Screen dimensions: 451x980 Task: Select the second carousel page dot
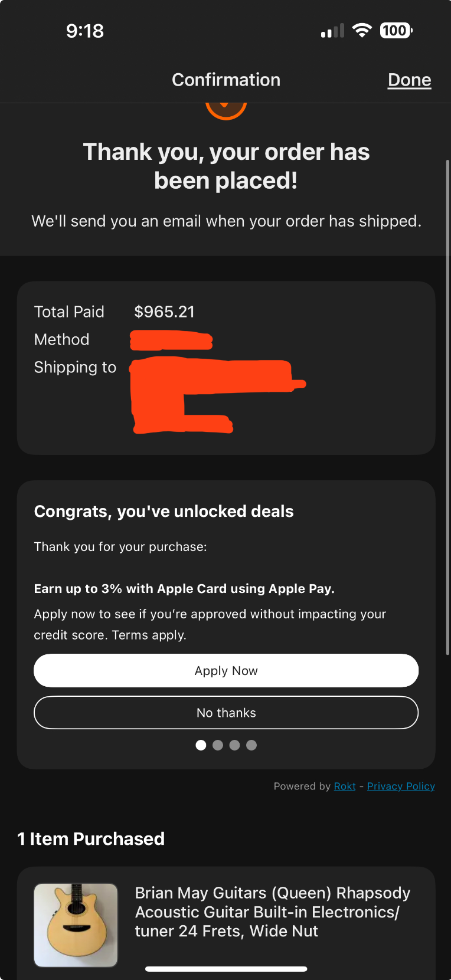218,745
